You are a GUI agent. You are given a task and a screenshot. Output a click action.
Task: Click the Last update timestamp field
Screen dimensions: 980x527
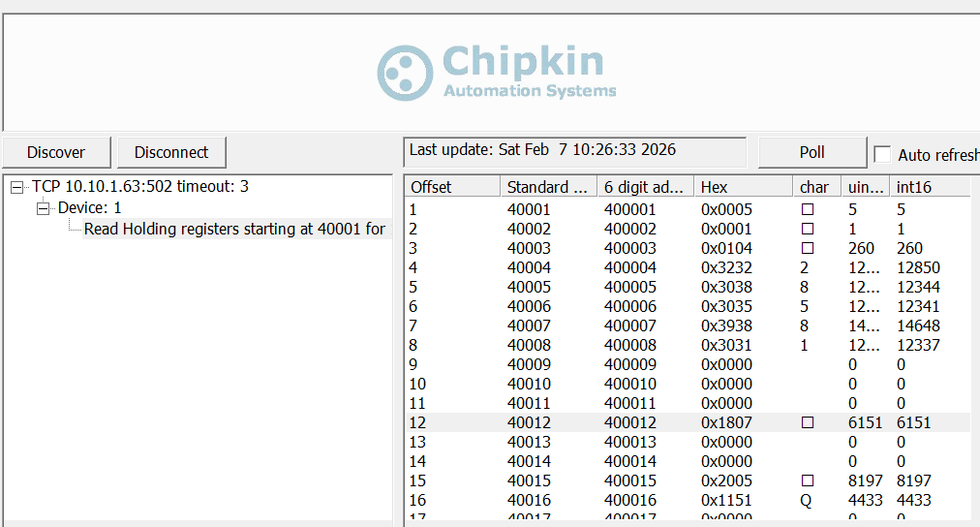[575, 151]
